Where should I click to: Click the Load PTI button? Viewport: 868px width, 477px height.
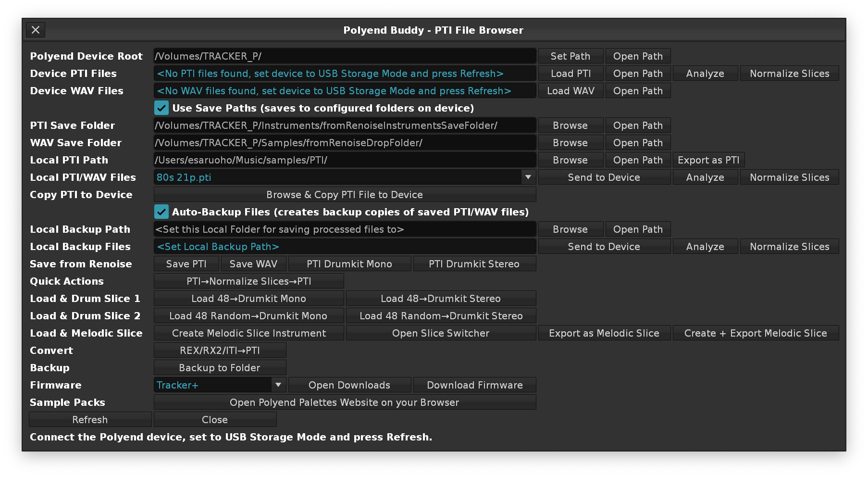(x=570, y=74)
